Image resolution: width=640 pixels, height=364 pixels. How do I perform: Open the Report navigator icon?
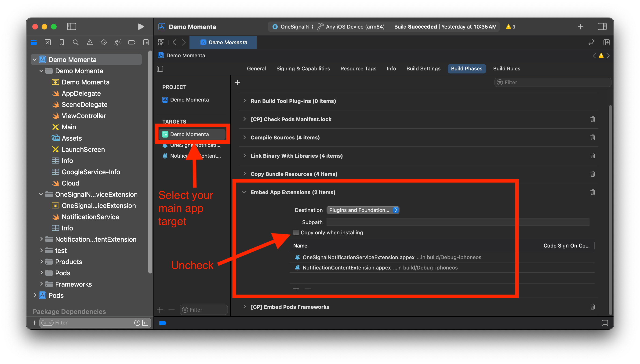pos(146,43)
